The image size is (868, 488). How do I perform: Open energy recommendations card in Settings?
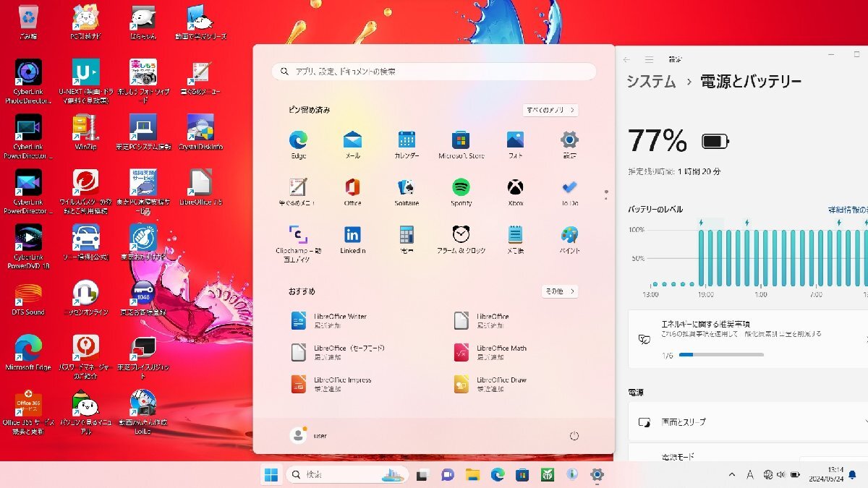coord(748,340)
